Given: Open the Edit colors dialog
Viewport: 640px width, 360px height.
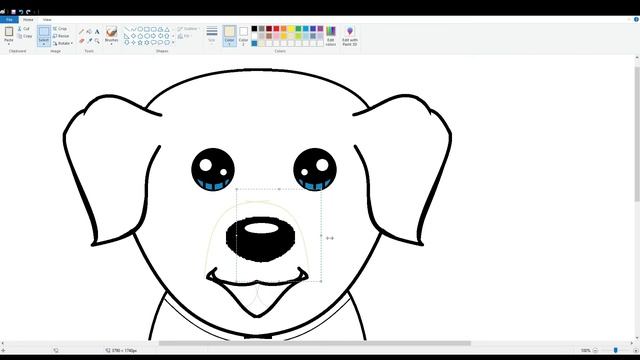Looking at the screenshot, I should (x=331, y=36).
